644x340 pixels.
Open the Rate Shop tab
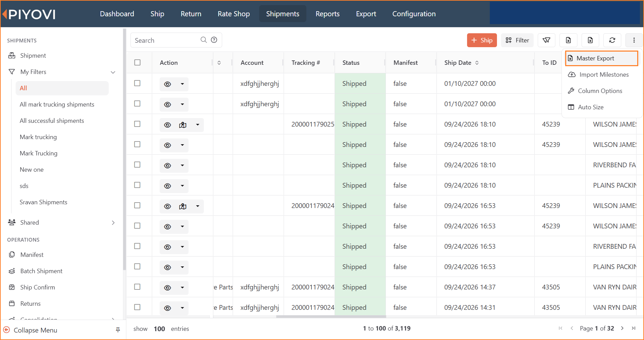coord(234,14)
